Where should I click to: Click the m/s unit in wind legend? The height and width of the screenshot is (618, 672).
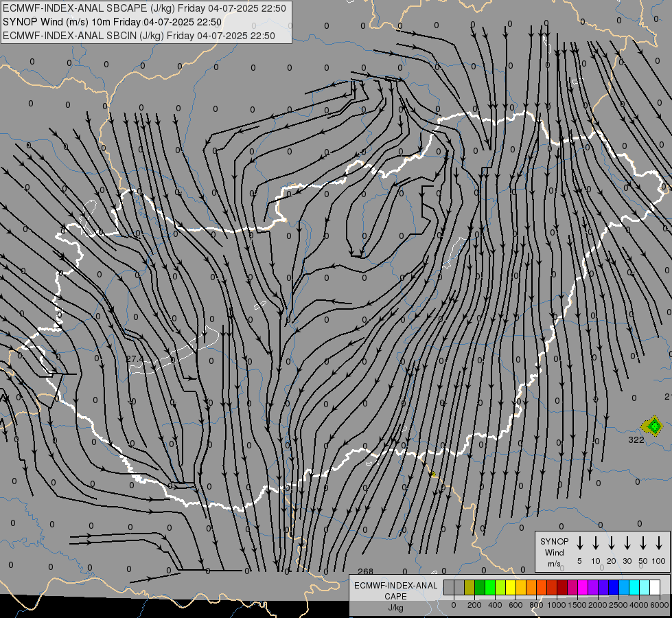pos(554,564)
